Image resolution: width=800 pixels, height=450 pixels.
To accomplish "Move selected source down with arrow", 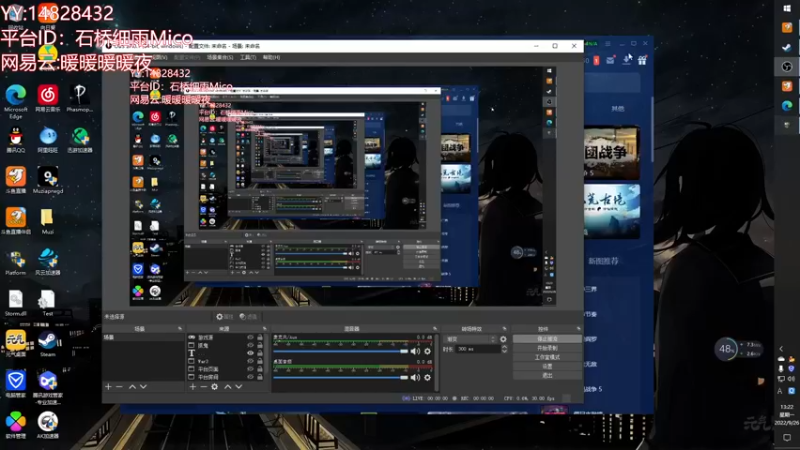I will 238,387.
